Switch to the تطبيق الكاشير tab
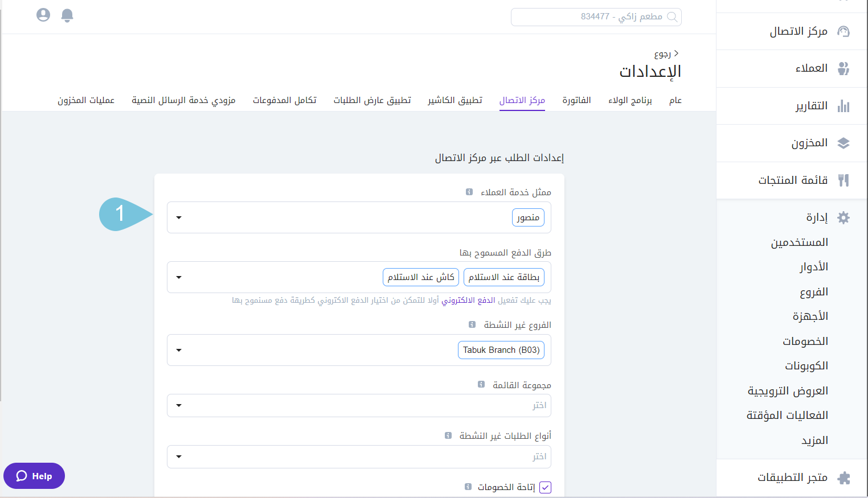868x498 pixels. [455, 100]
